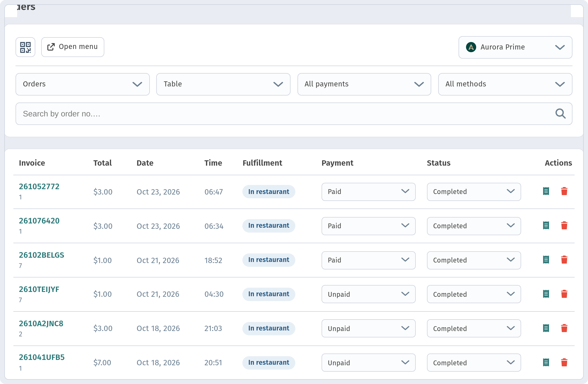Change payment dropdown for order 261041UFB5
The image size is (588, 384).
pos(368,363)
